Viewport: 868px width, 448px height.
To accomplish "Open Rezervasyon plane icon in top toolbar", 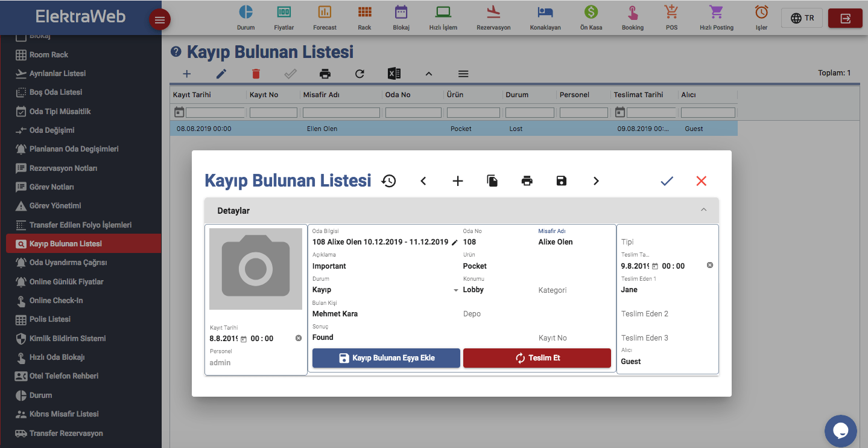I will click(x=493, y=12).
